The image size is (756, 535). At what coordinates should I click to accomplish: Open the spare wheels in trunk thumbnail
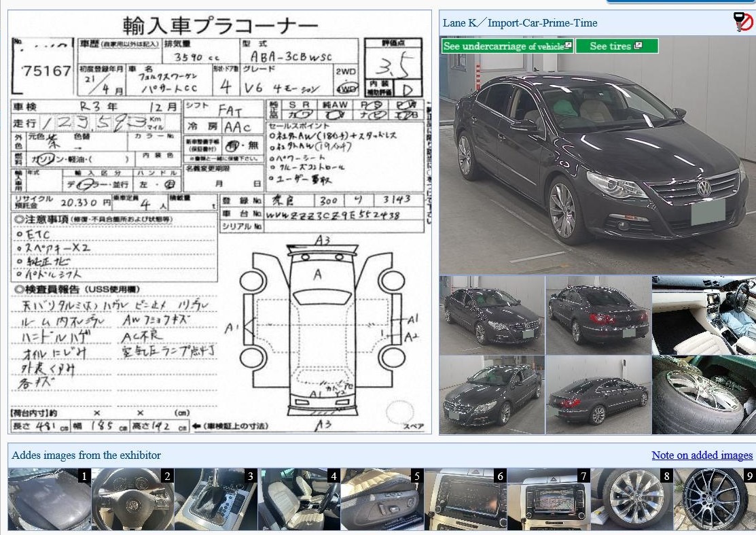[704, 395]
